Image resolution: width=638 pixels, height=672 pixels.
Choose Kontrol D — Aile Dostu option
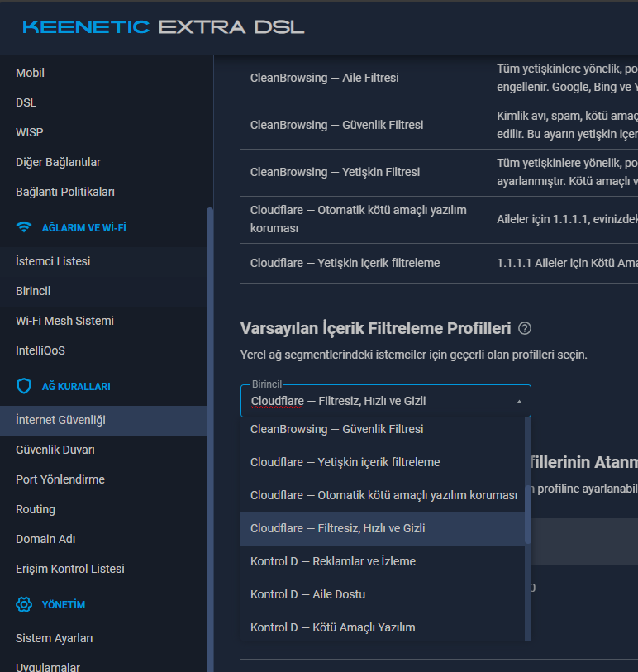[x=382, y=594]
